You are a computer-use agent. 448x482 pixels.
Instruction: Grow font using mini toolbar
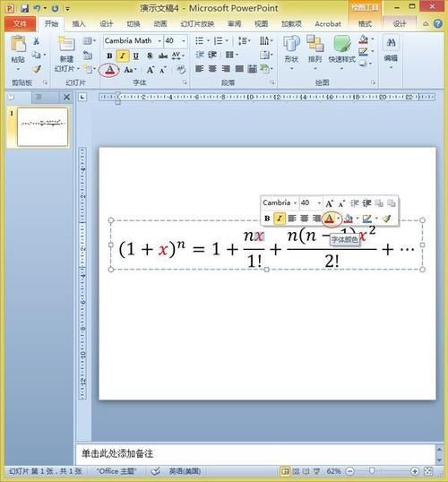329,203
